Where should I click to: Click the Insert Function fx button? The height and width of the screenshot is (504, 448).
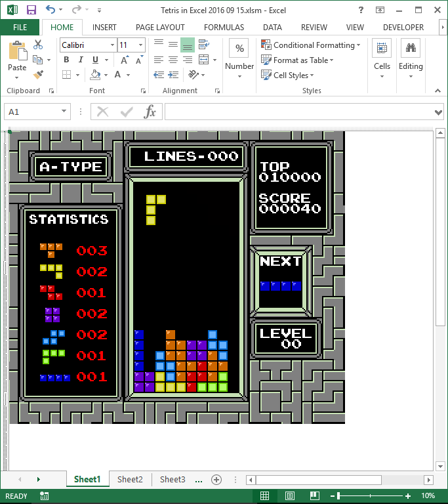[150, 112]
